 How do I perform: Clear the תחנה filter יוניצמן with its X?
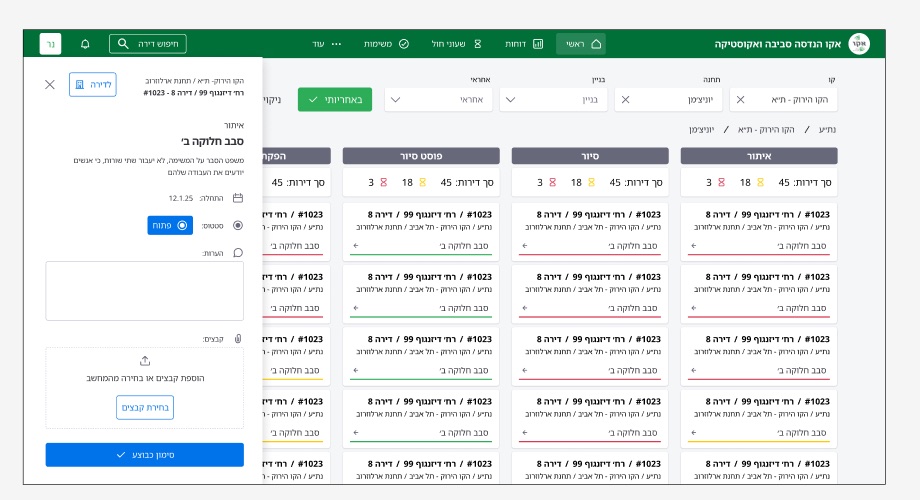point(625,100)
